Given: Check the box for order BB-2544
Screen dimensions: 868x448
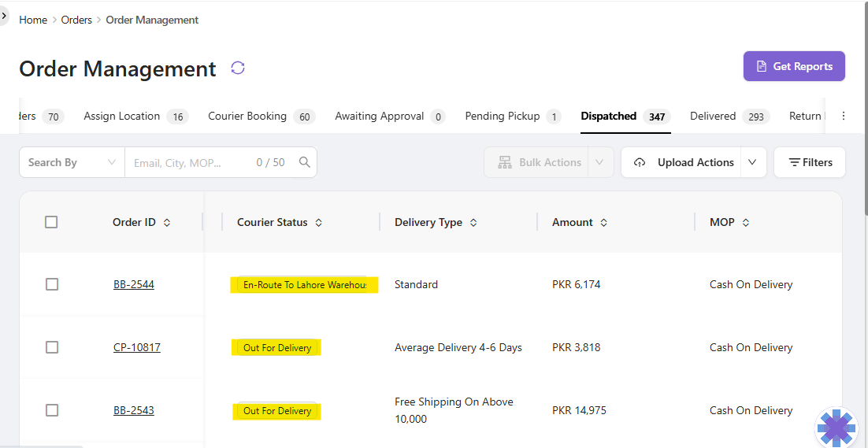Looking at the screenshot, I should (x=52, y=284).
